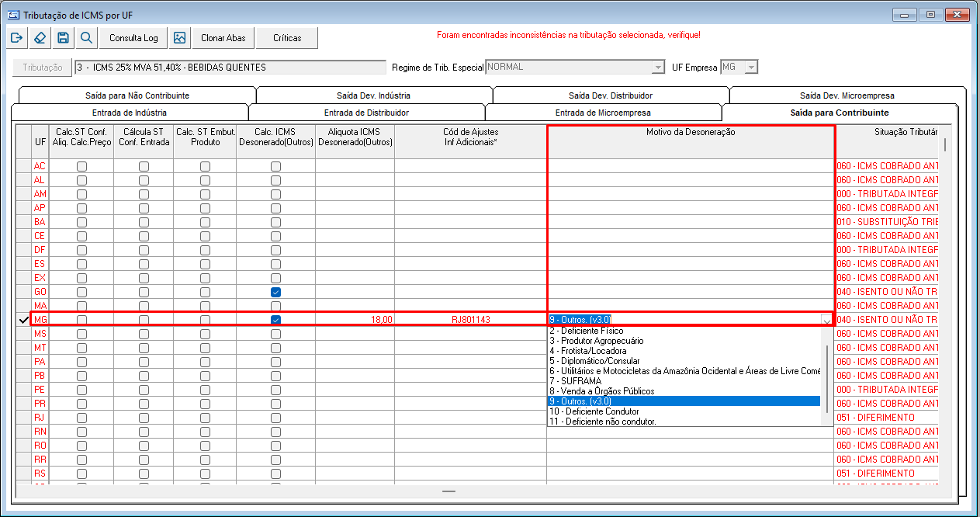Switch to Entrada de Distribuidor tab
The height and width of the screenshot is (517, 980).
coord(366,113)
